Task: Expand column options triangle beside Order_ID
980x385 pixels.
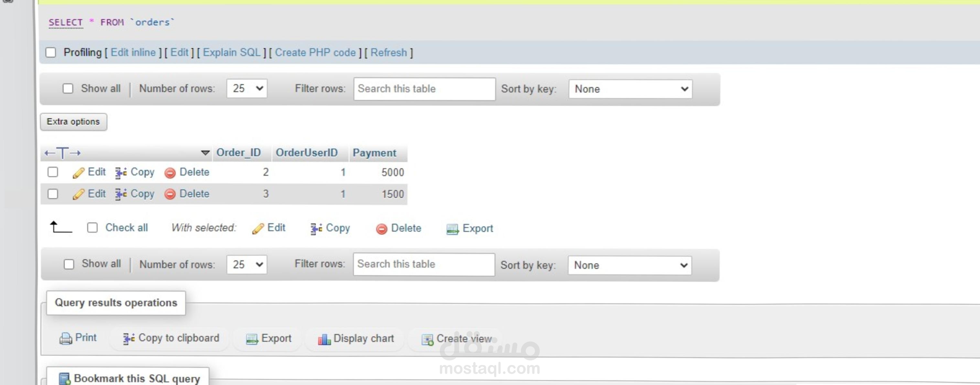Action: pyautogui.click(x=205, y=153)
